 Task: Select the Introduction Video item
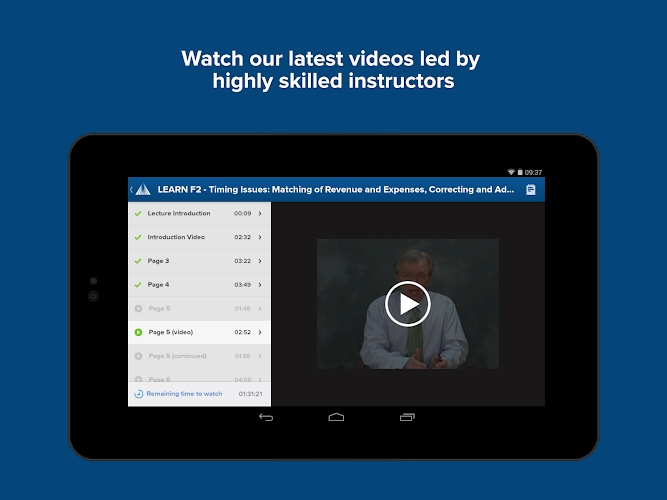[199, 237]
